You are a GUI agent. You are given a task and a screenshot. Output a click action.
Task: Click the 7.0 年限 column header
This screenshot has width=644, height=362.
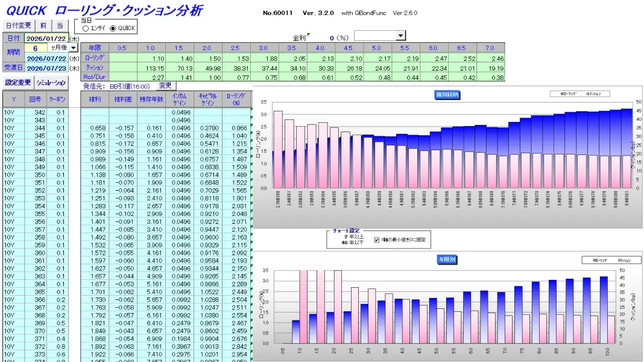tap(490, 48)
